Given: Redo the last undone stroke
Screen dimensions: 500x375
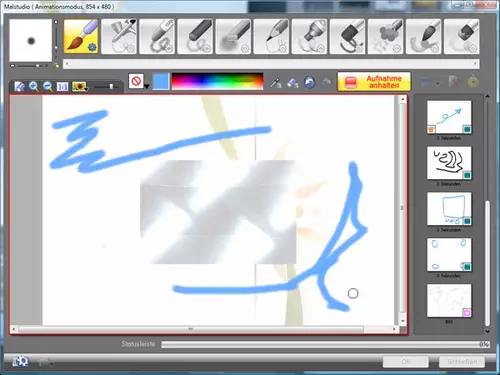Looking at the screenshot, I should (x=326, y=82).
